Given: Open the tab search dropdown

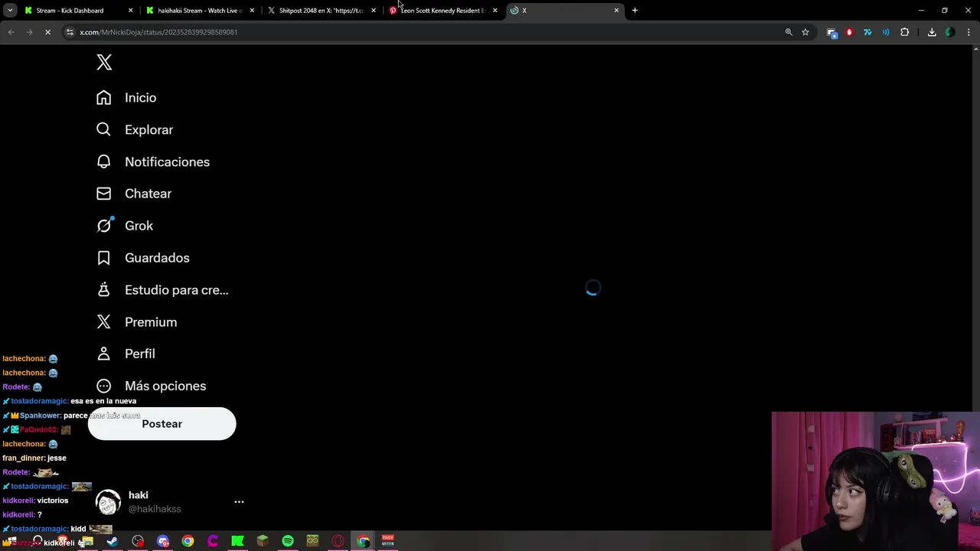Looking at the screenshot, I should [10, 11].
